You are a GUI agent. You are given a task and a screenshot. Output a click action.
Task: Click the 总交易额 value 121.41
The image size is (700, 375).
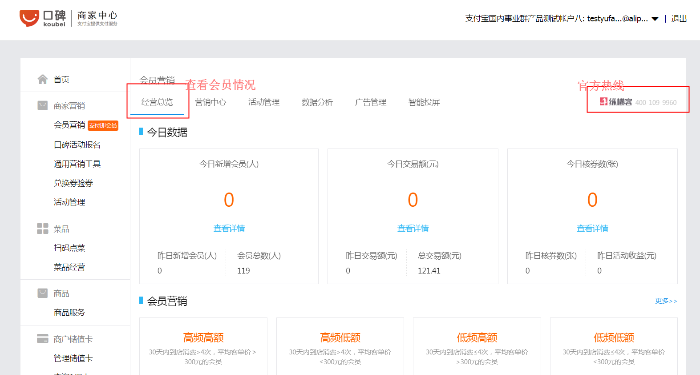point(429,271)
